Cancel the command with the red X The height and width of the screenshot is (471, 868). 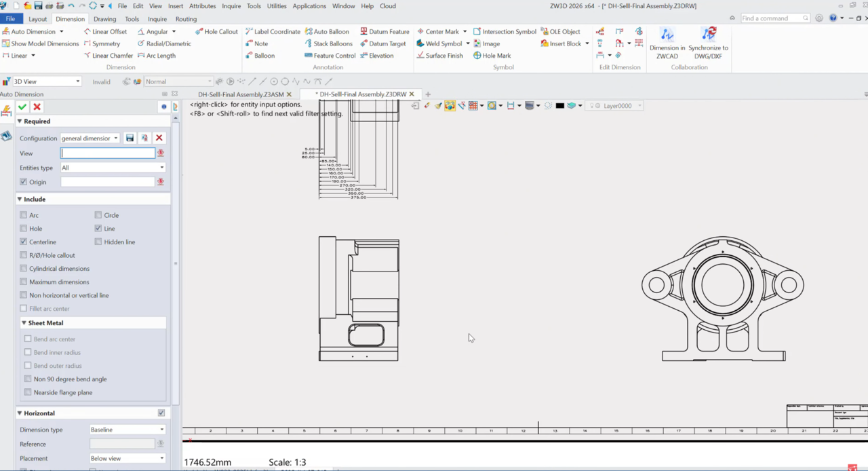click(x=37, y=107)
